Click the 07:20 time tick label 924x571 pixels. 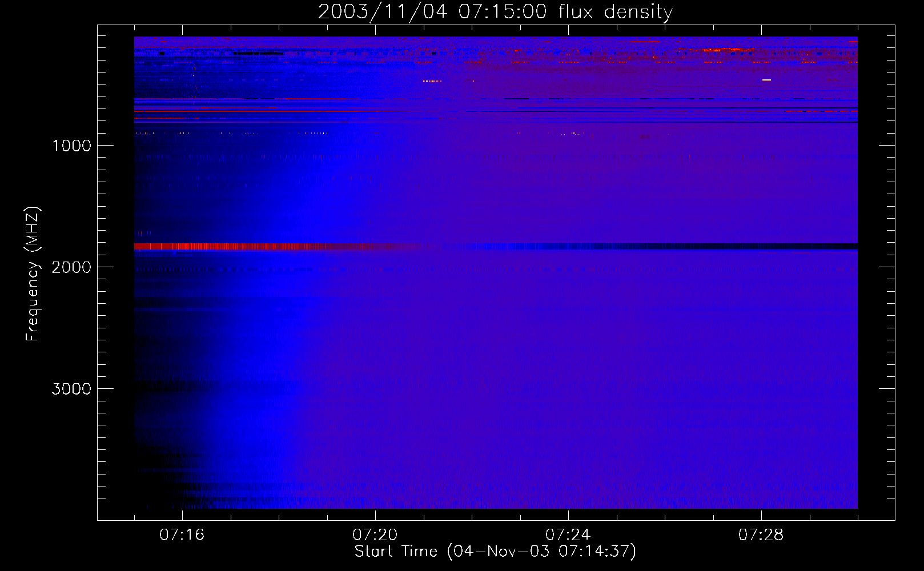tap(375, 535)
